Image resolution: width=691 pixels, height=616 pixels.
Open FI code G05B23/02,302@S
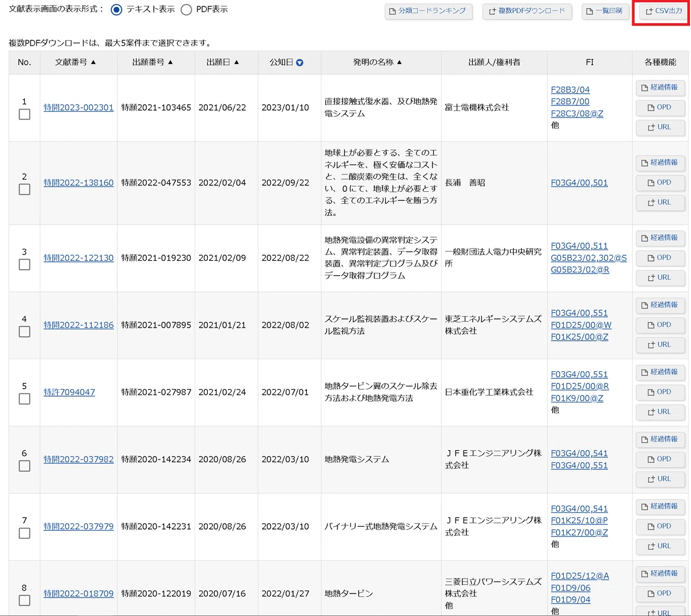click(589, 258)
